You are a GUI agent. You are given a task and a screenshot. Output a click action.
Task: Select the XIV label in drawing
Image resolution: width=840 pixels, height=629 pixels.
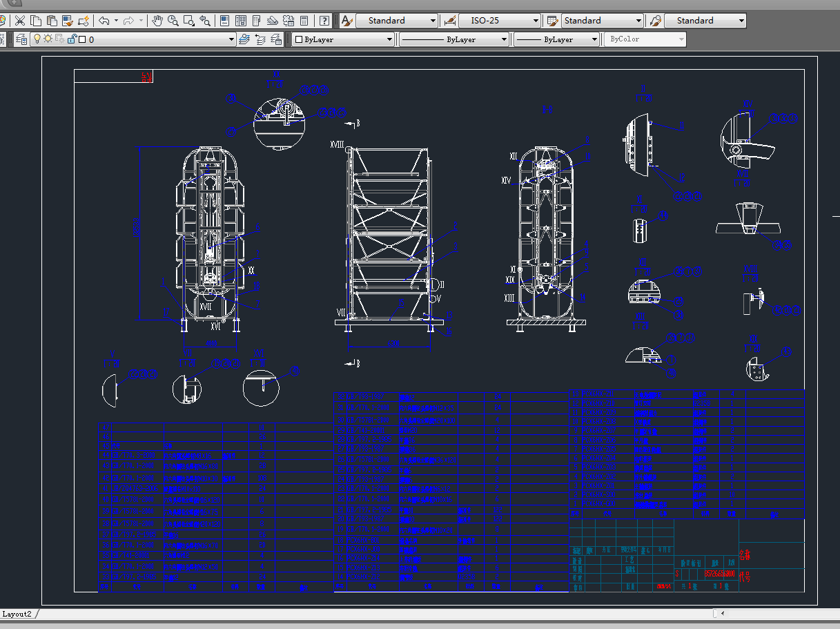pyautogui.click(x=506, y=180)
